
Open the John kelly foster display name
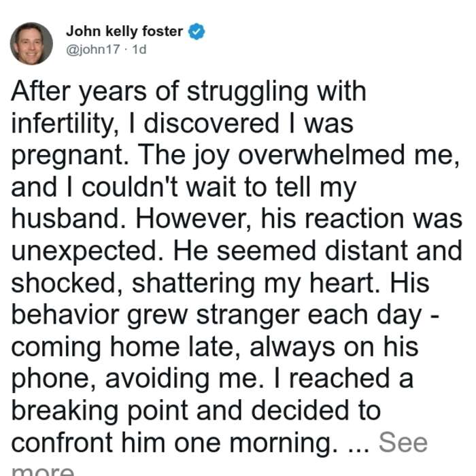124,31
